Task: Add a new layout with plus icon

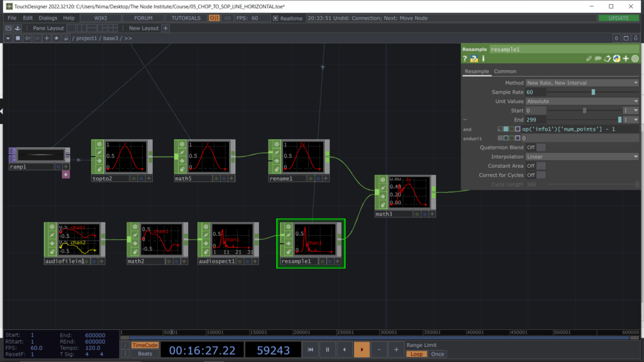Action: [x=165, y=28]
